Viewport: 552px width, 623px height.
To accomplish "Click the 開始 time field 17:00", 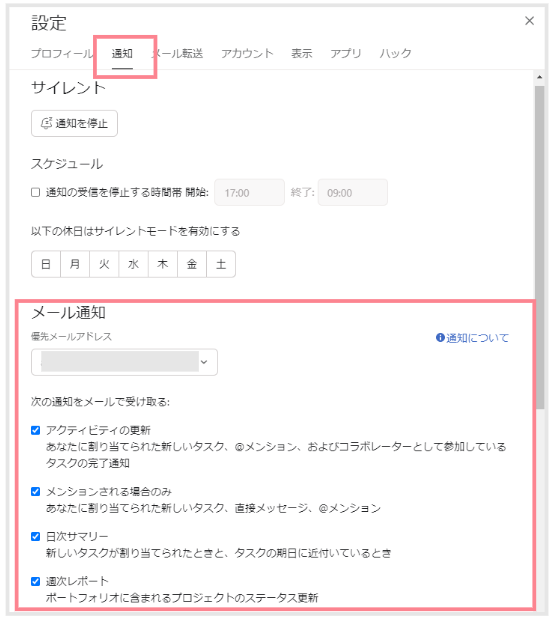I will click(250, 193).
